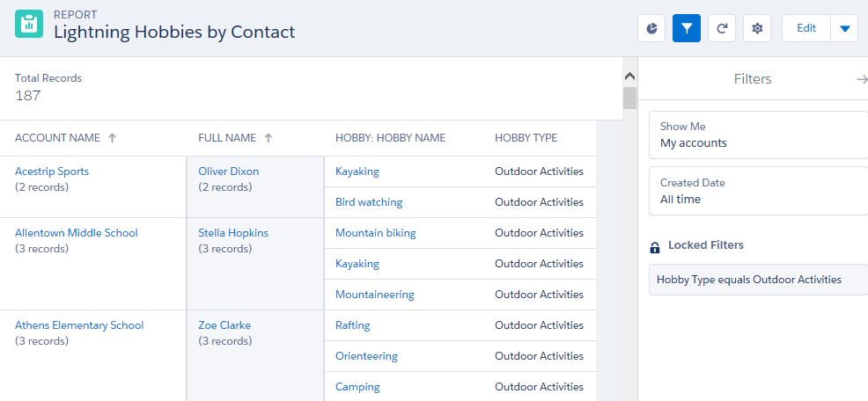868x401 pixels.
Task: Open the Show Me filter
Action: (758, 135)
